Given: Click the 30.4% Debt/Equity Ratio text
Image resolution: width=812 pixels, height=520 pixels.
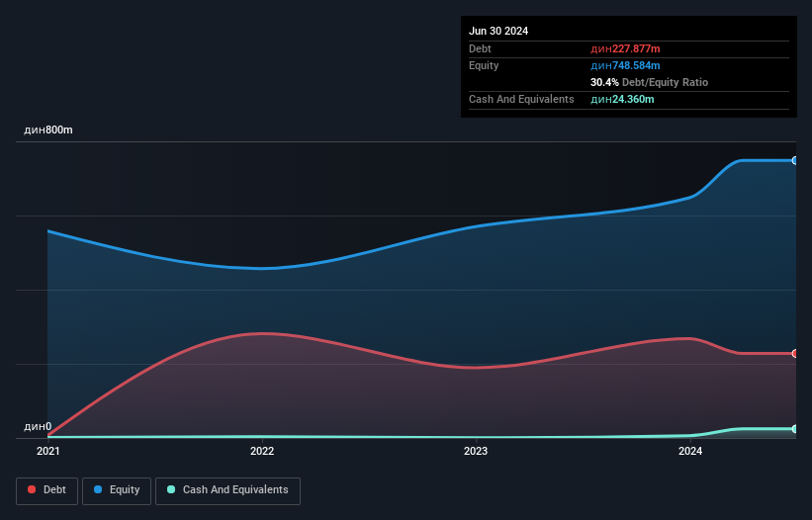Looking at the screenshot, I should (x=649, y=82).
